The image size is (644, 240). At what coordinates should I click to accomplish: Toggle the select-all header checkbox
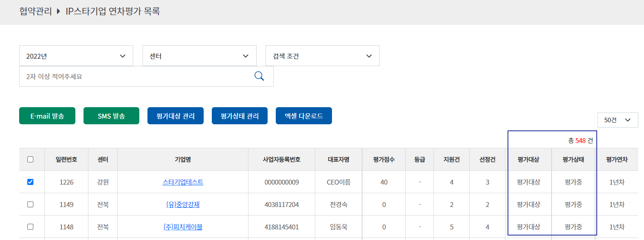[x=31, y=159]
